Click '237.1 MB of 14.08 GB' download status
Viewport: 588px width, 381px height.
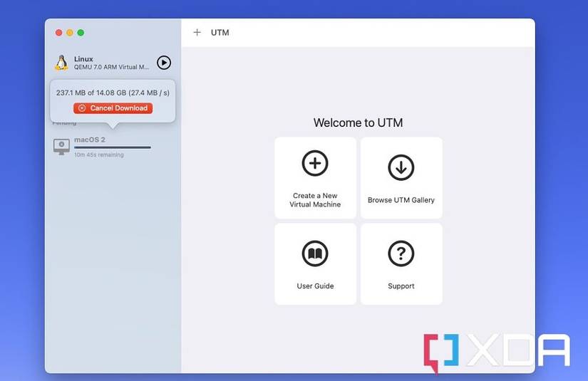pyautogui.click(x=113, y=93)
